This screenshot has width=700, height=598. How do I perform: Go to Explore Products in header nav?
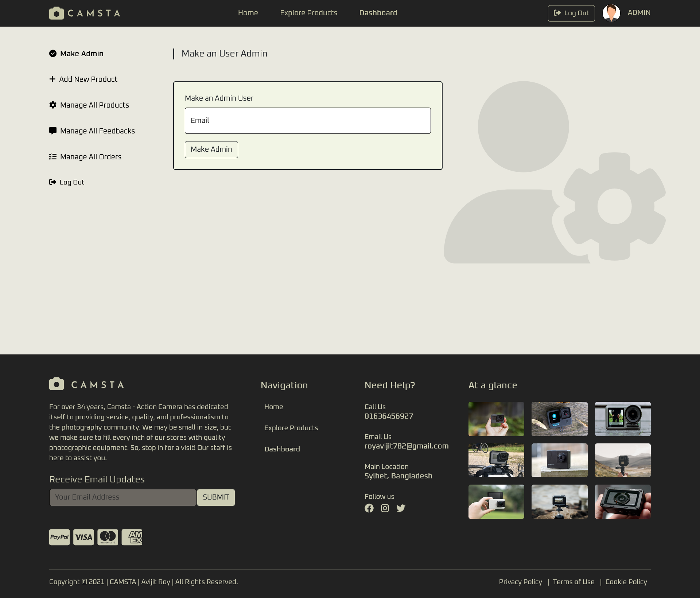[x=308, y=13]
